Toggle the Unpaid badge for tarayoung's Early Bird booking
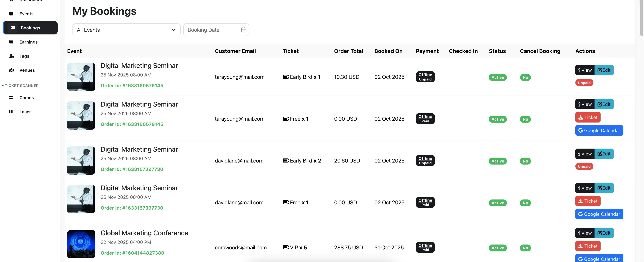The width and height of the screenshot is (644, 262). click(x=584, y=83)
